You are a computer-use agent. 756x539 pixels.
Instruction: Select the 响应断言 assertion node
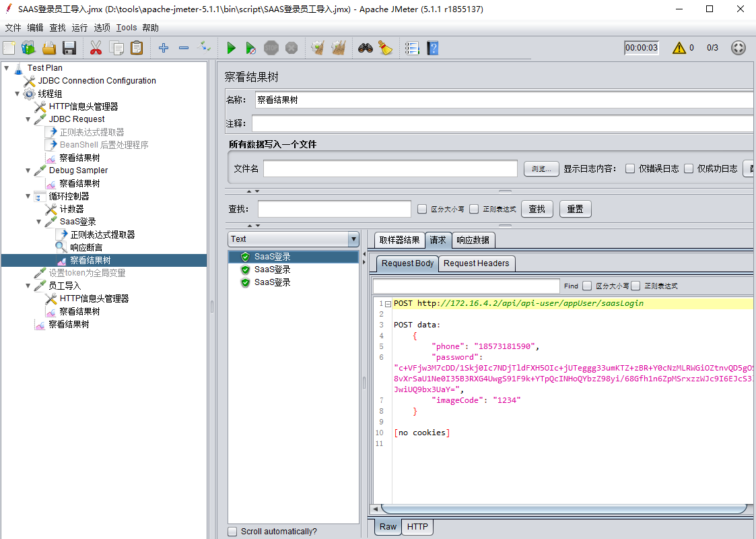pos(86,247)
